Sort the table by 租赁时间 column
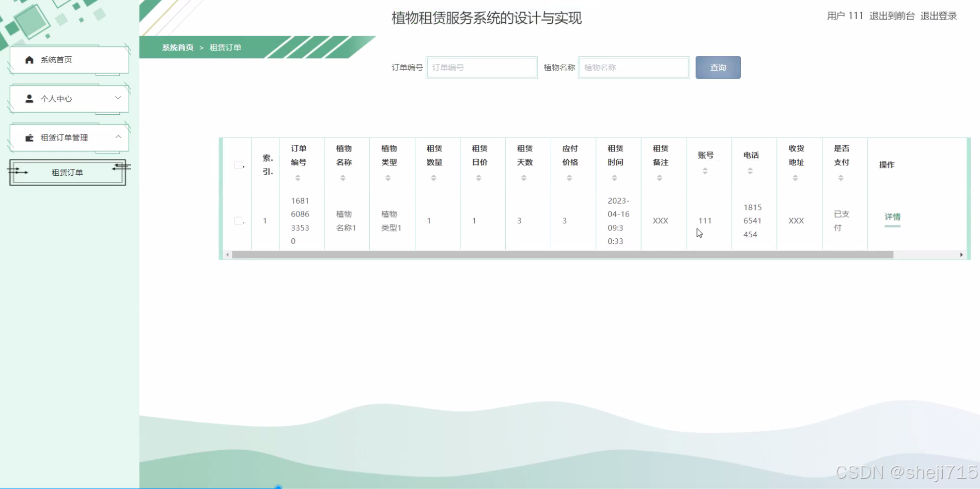This screenshot has width=980, height=489. (x=614, y=177)
